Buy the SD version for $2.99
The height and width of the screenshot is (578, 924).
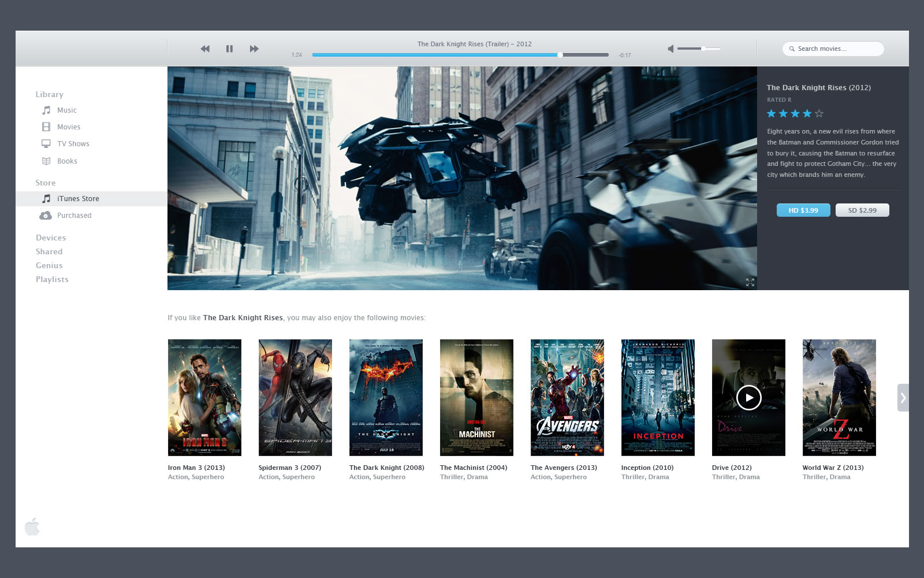coord(862,210)
